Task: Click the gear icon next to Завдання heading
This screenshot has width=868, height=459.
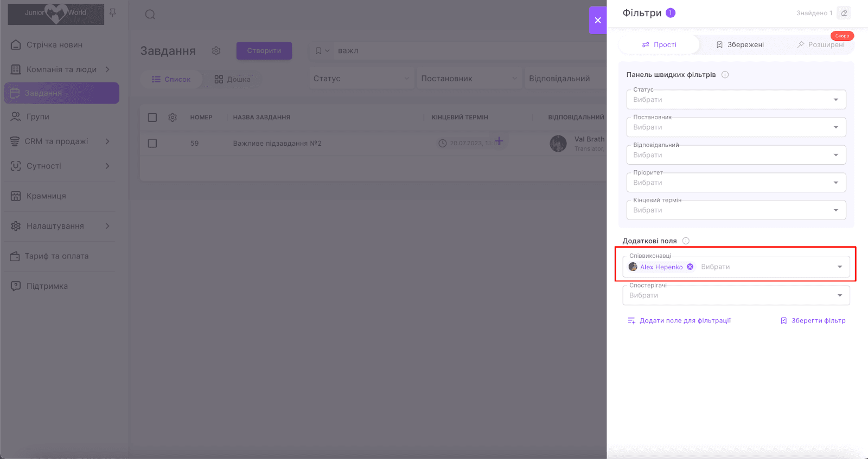Action: tap(216, 50)
